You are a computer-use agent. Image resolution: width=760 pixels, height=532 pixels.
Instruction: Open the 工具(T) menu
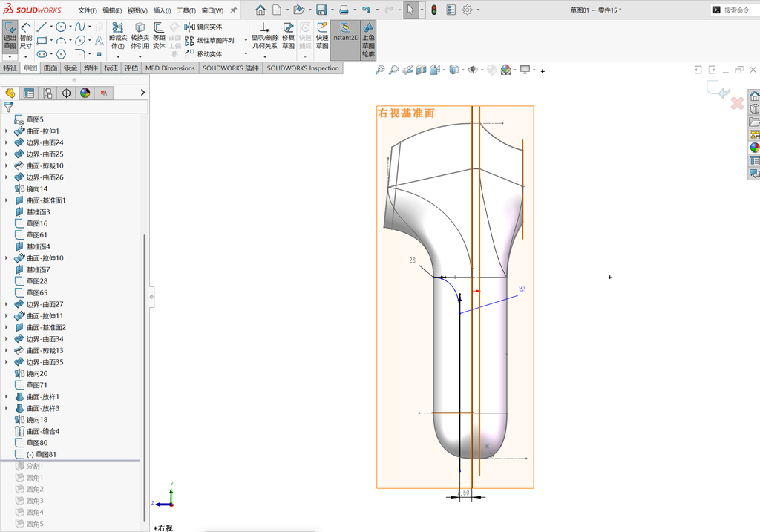[186, 10]
